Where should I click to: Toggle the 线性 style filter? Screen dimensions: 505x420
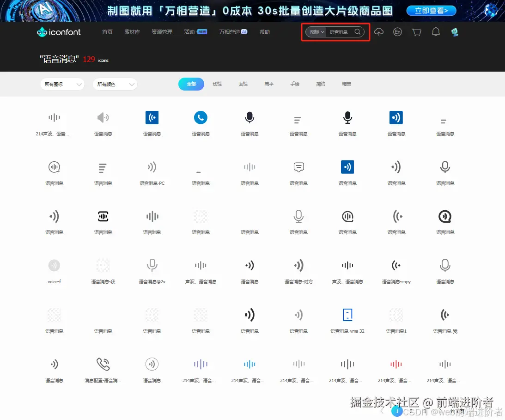[217, 84]
